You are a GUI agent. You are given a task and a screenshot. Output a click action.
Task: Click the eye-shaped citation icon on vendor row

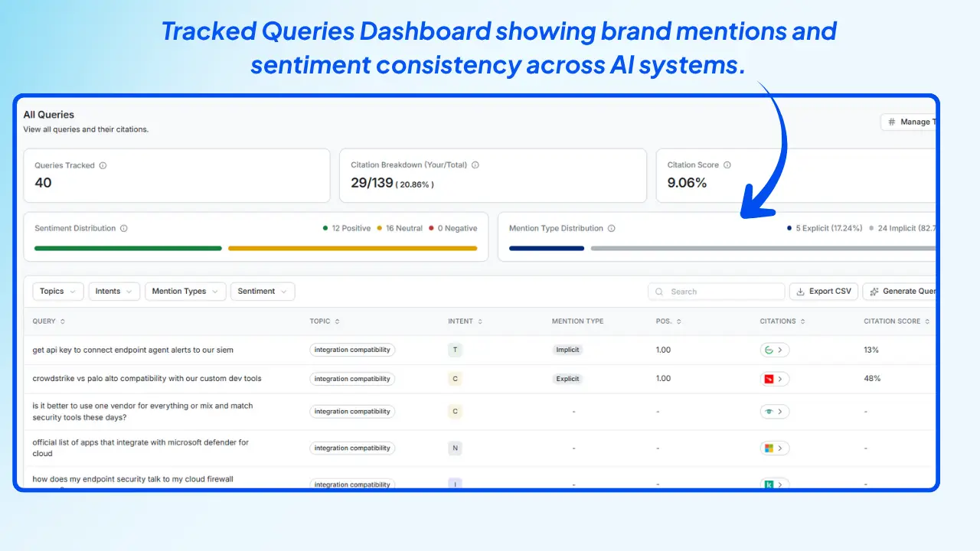[769, 411]
